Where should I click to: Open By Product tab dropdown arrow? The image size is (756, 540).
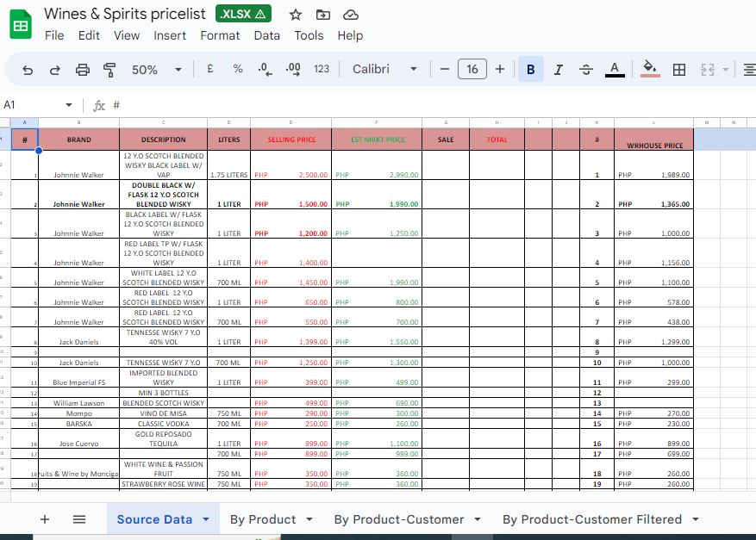309,519
